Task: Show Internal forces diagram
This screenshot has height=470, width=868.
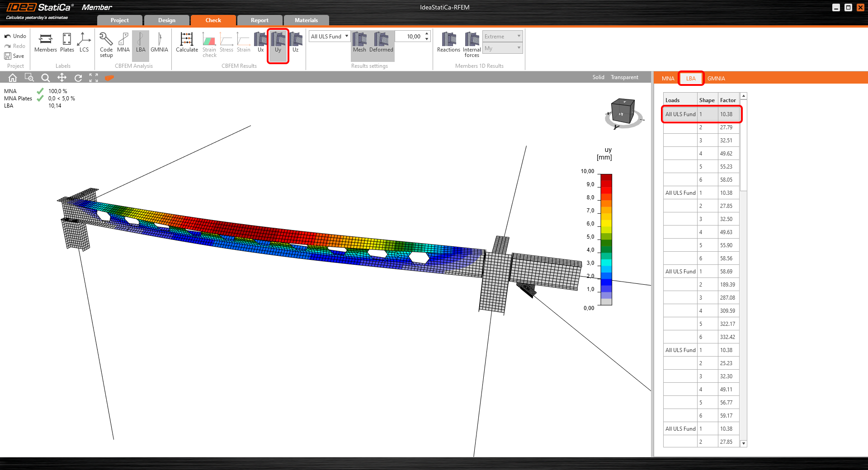Action: click(x=472, y=44)
